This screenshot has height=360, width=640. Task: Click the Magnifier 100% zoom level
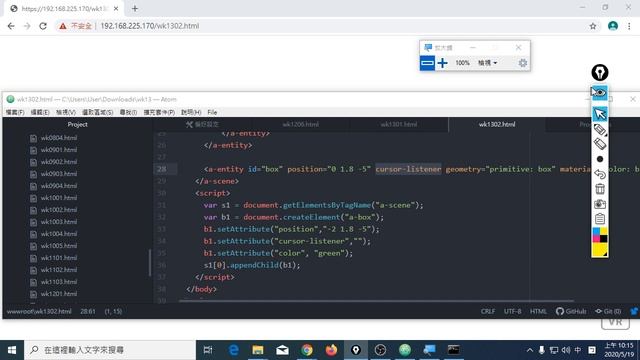pos(462,63)
